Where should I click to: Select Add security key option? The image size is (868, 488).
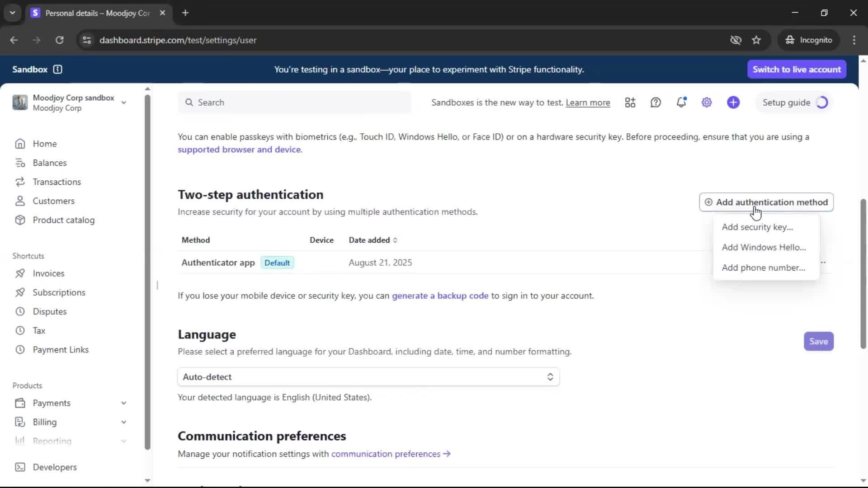[757, 227]
